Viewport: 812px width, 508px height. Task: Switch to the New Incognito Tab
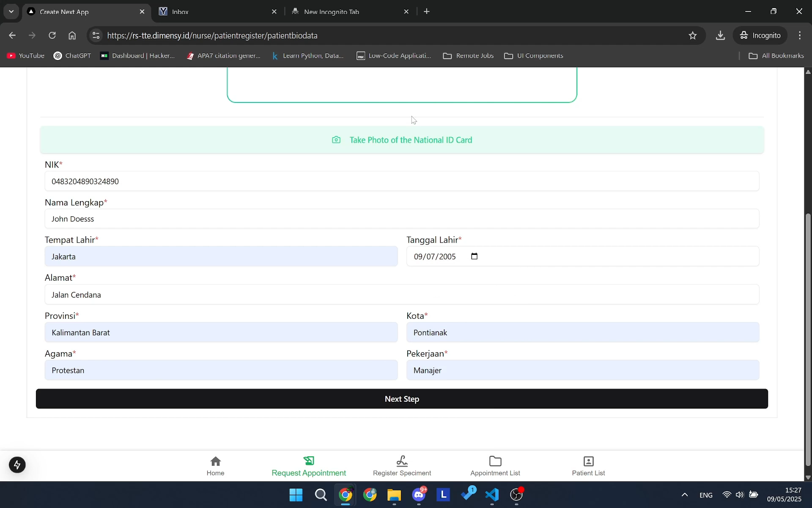[338, 11]
